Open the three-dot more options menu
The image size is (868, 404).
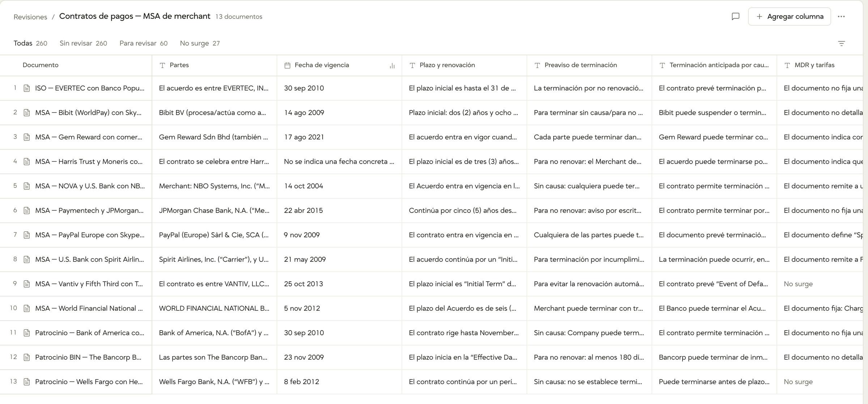[x=841, y=16]
